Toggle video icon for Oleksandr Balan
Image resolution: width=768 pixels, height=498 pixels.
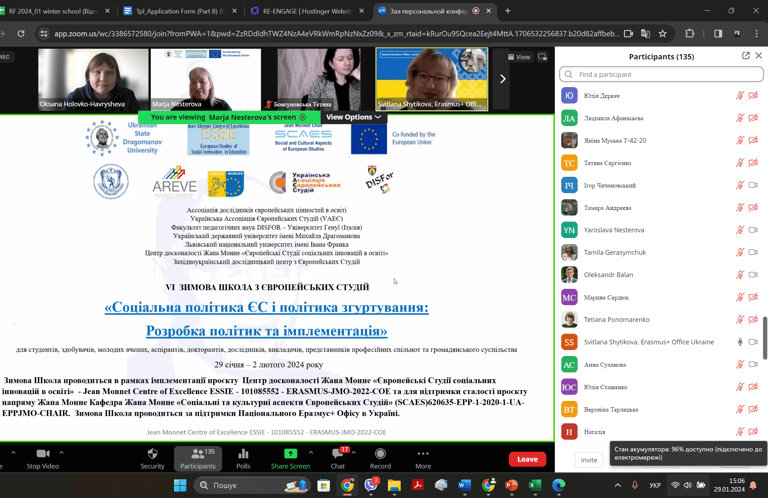[x=753, y=275]
